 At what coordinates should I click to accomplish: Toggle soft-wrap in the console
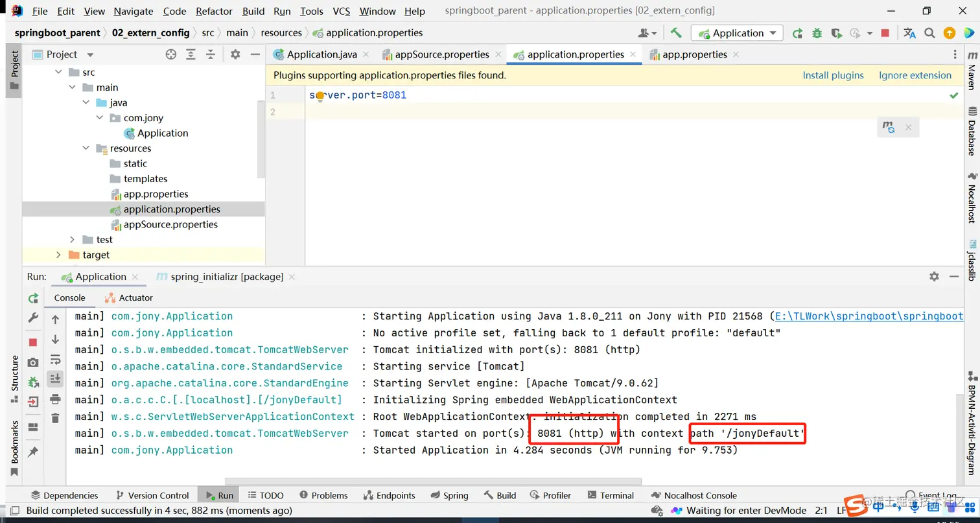[55, 359]
